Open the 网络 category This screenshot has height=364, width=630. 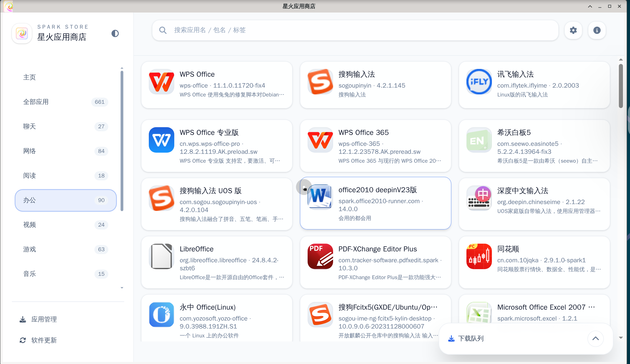66,151
